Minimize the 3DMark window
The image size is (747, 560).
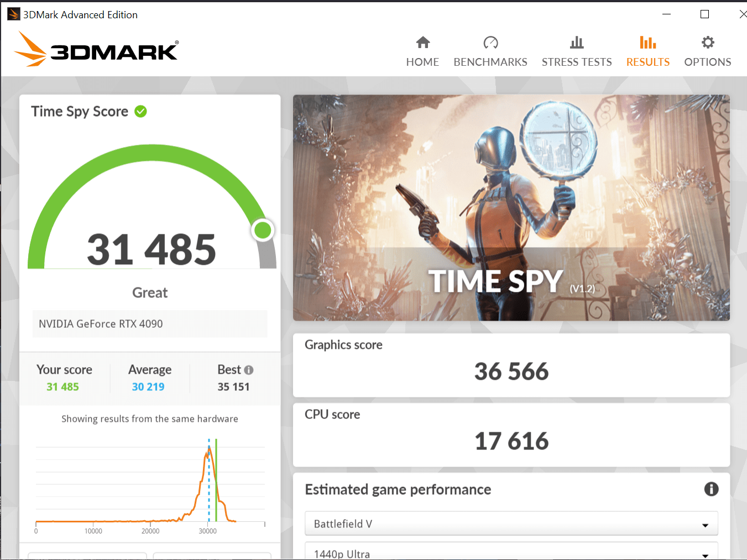click(x=667, y=14)
